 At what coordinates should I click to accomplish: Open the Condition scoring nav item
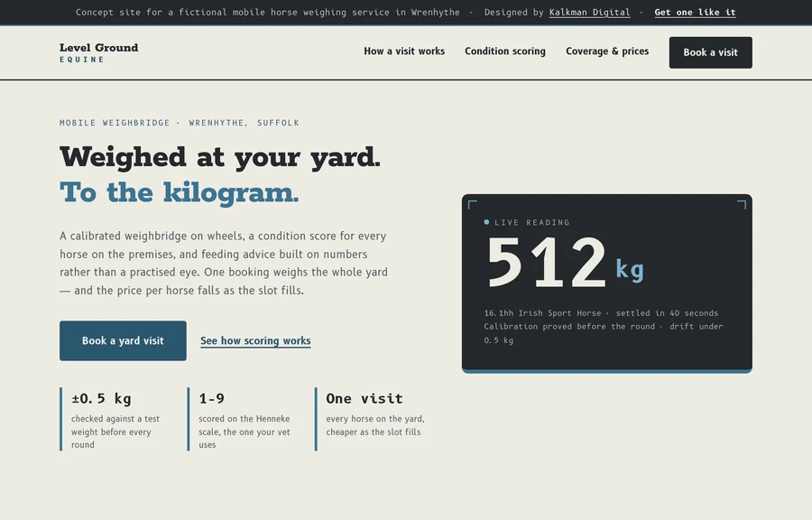click(x=505, y=51)
